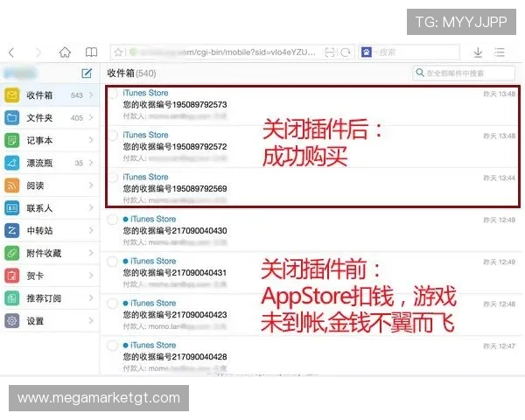This screenshot has width=525, height=420.
Task: Click the 昨天 13:44 timestamp
Action: (x=500, y=178)
